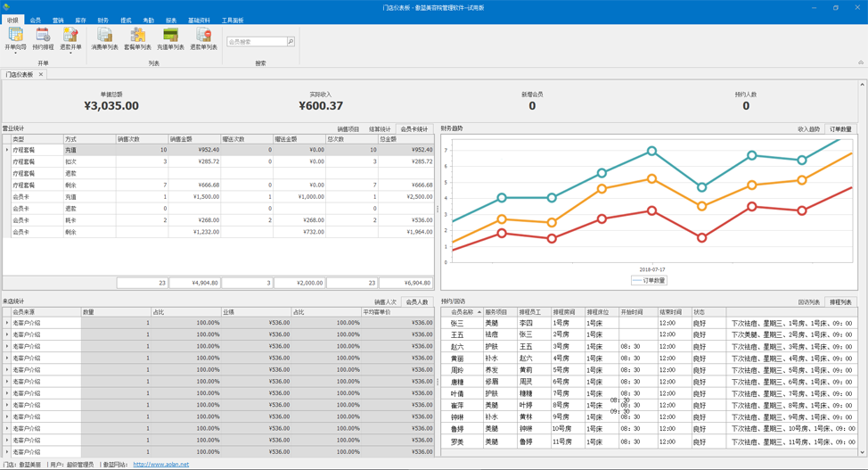
Task: Show the 收入趋势 income trend chart
Action: [x=808, y=129]
